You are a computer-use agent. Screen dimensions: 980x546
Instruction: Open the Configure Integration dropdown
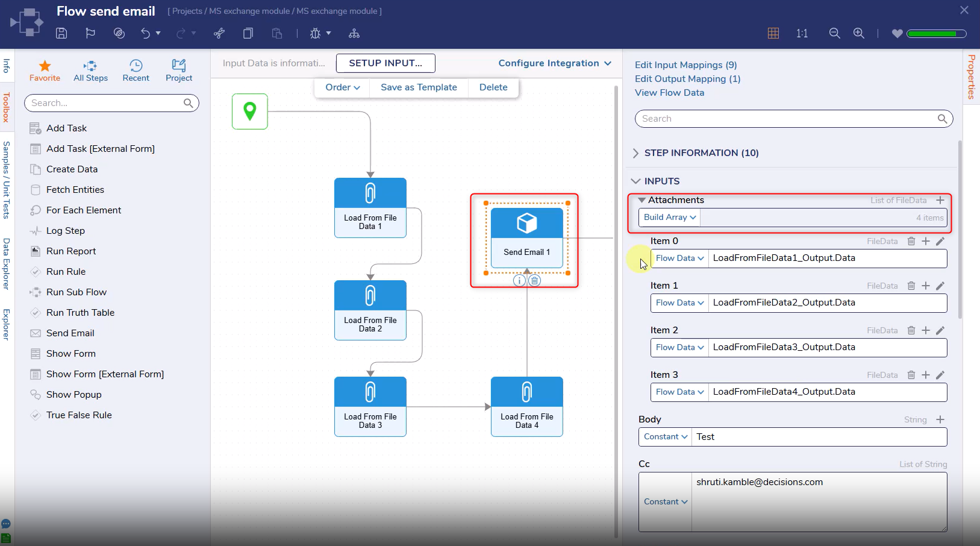pyautogui.click(x=555, y=63)
